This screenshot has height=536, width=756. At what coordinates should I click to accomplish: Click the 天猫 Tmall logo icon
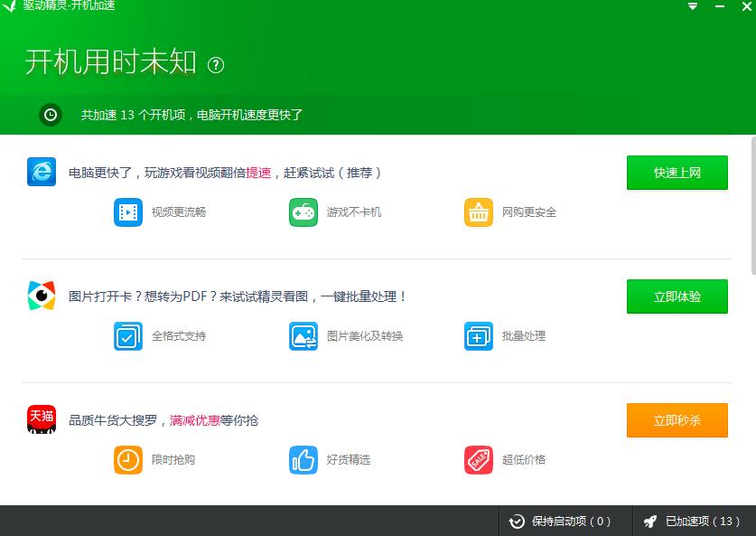(42, 419)
